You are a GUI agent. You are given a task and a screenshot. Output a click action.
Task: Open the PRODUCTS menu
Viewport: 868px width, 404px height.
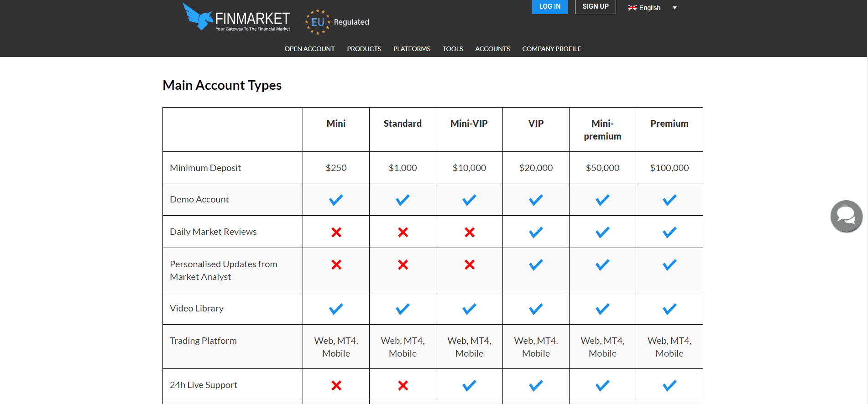click(x=364, y=49)
